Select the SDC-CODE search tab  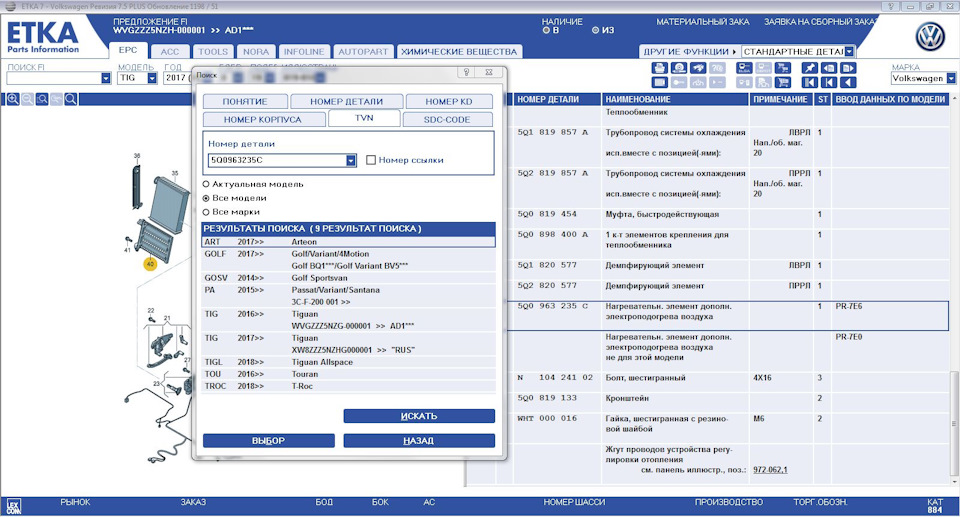447,119
